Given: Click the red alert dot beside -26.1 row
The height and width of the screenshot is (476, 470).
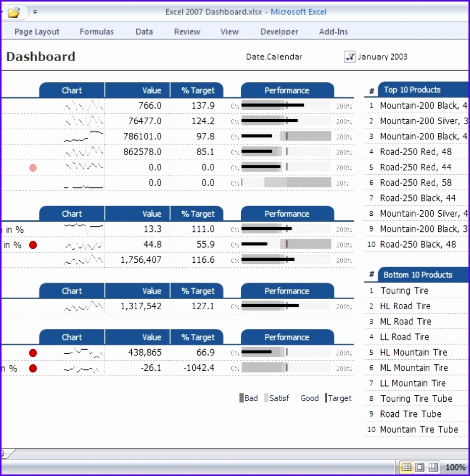Looking at the screenshot, I should point(33,368).
